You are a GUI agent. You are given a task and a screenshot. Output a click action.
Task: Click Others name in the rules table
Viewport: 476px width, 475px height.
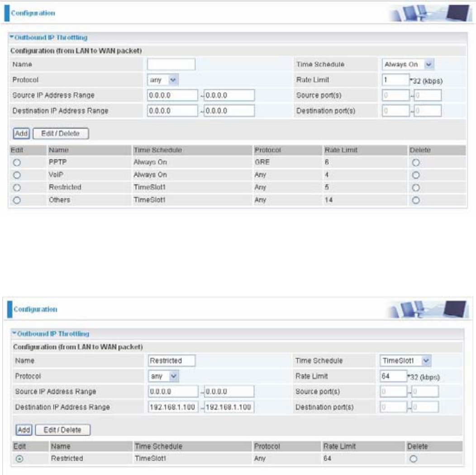click(x=60, y=200)
